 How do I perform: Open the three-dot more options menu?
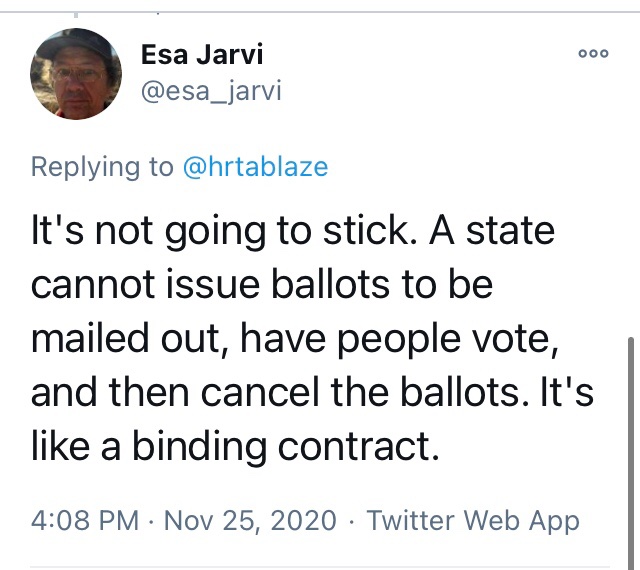pos(594,54)
